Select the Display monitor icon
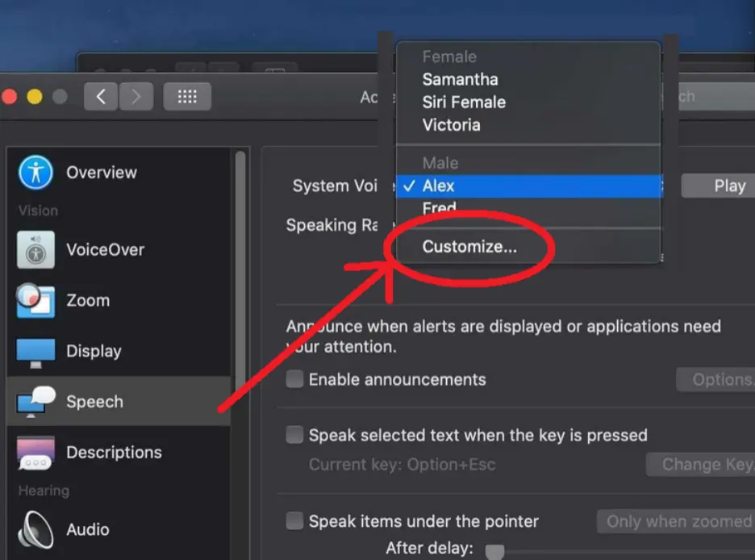755x560 pixels. point(35,353)
